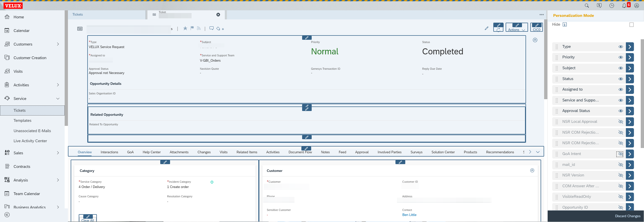The width and height of the screenshot is (644, 222).
Task: Open Opportunity ID field settings arrow
Action: click(630, 207)
